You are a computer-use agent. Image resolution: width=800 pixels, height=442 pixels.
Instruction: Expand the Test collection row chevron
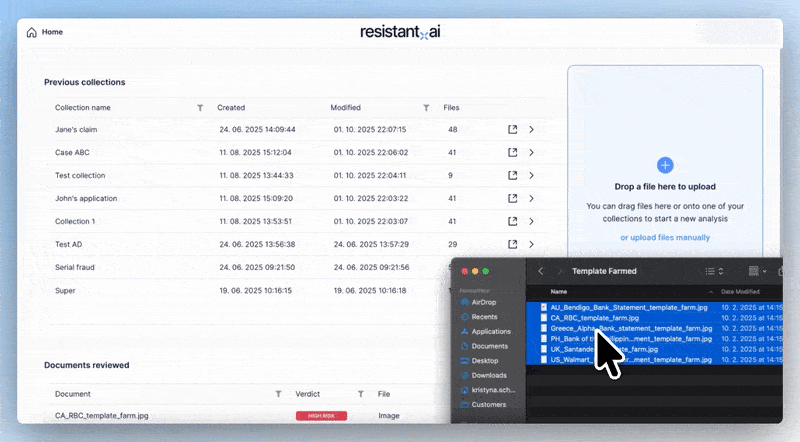[x=531, y=176]
